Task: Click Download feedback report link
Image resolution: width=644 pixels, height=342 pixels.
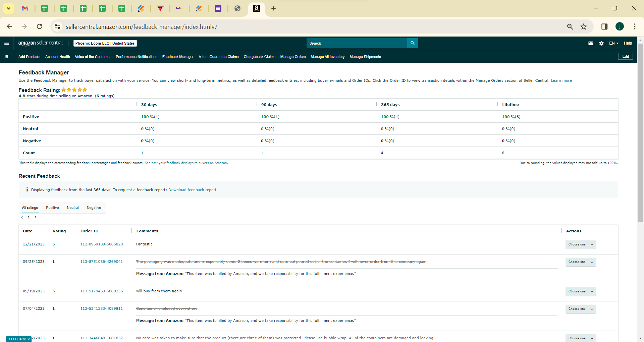Action: tap(193, 190)
